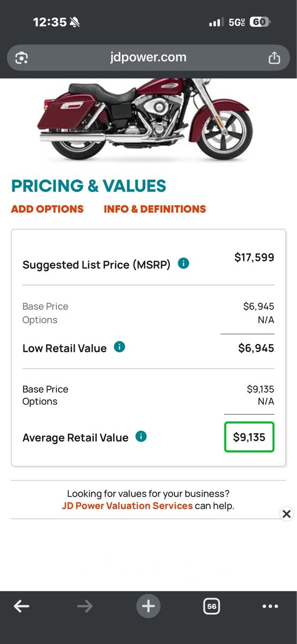Image resolution: width=297 pixels, height=644 pixels.
Task: Select the highlighted $9,135 average retail value
Action: coord(249,437)
